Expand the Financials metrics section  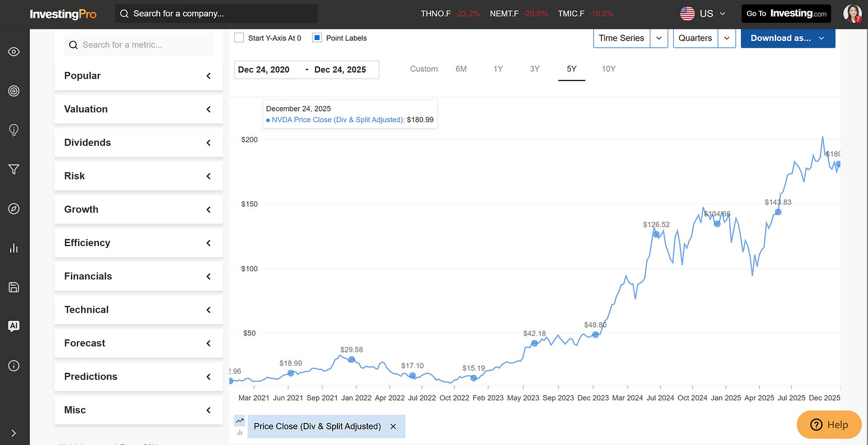138,276
